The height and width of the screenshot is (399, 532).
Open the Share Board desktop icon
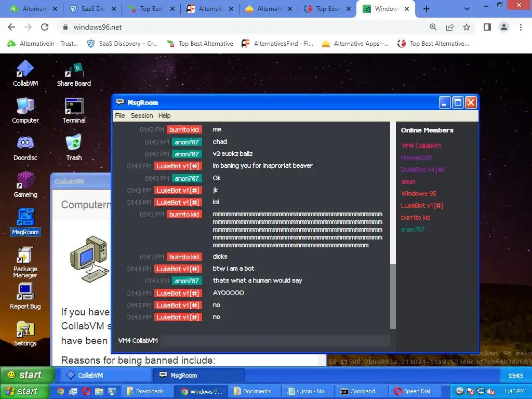(74, 75)
